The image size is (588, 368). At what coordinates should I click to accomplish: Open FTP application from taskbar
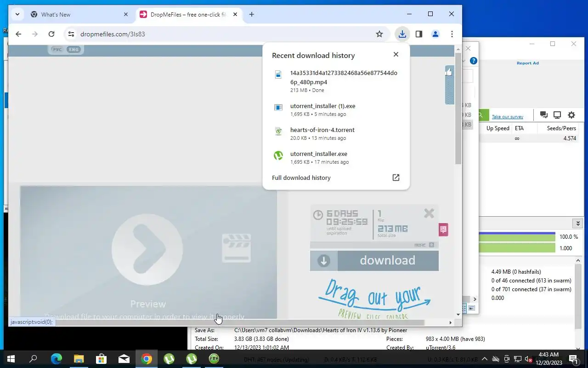(x=214, y=359)
